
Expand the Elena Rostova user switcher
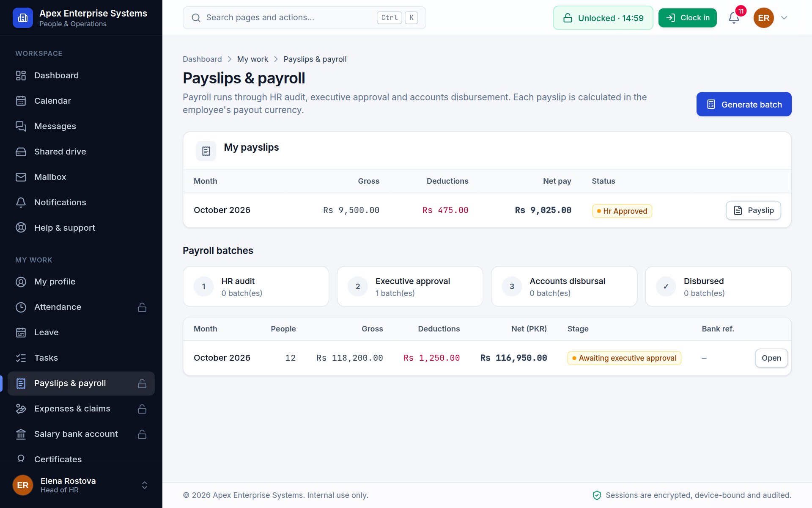click(x=145, y=485)
